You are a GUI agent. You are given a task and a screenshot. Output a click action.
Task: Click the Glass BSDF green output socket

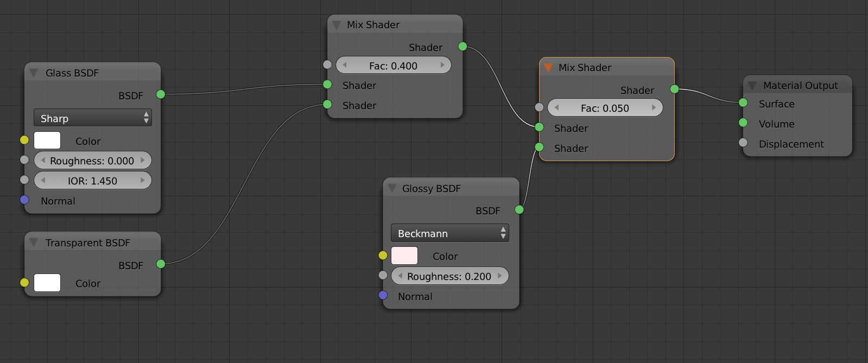pyautogui.click(x=161, y=94)
